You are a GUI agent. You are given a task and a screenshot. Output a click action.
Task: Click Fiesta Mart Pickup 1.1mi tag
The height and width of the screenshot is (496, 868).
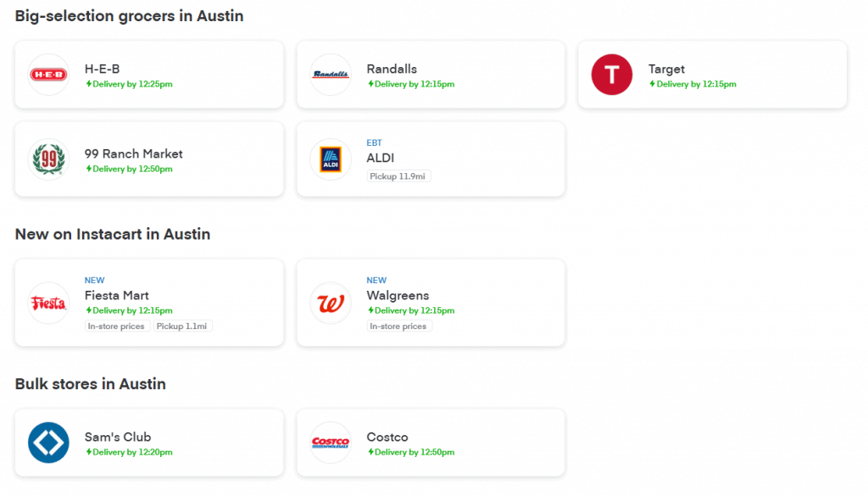click(182, 326)
